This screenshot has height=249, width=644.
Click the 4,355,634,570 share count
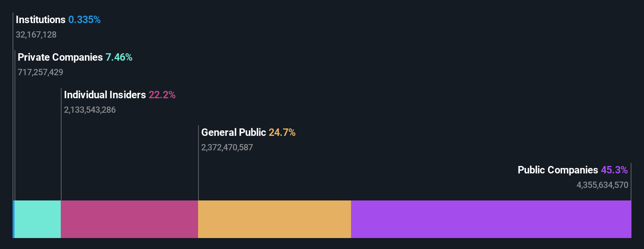click(602, 185)
